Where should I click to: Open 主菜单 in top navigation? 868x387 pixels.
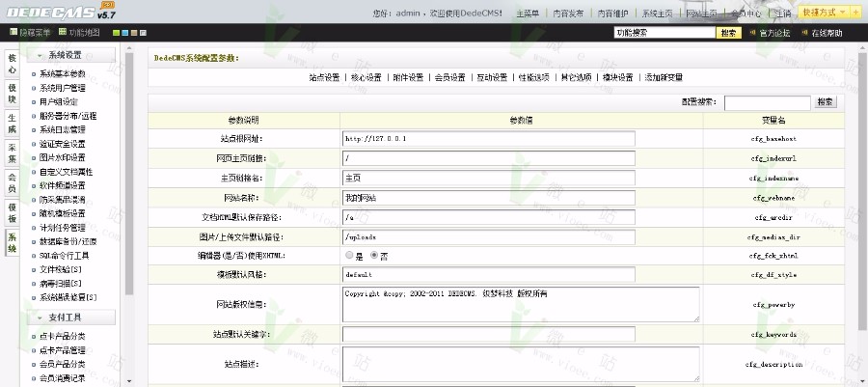pyautogui.click(x=528, y=14)
